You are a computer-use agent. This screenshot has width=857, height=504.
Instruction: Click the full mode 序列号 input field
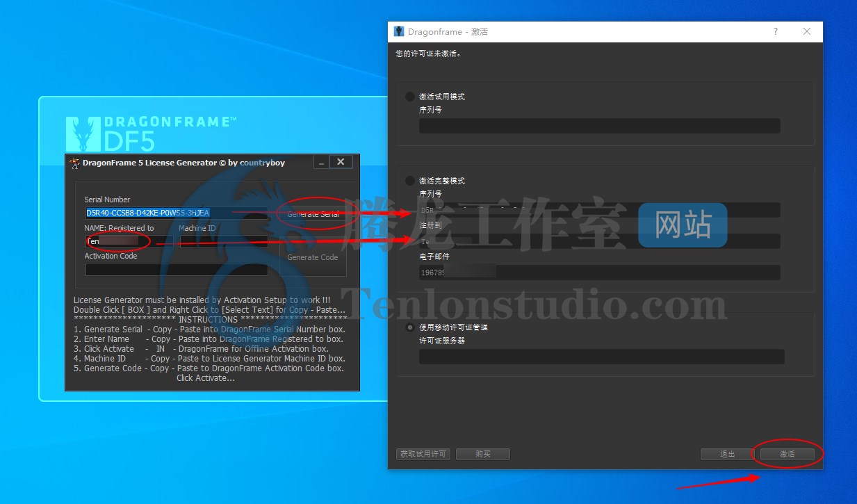599,210
